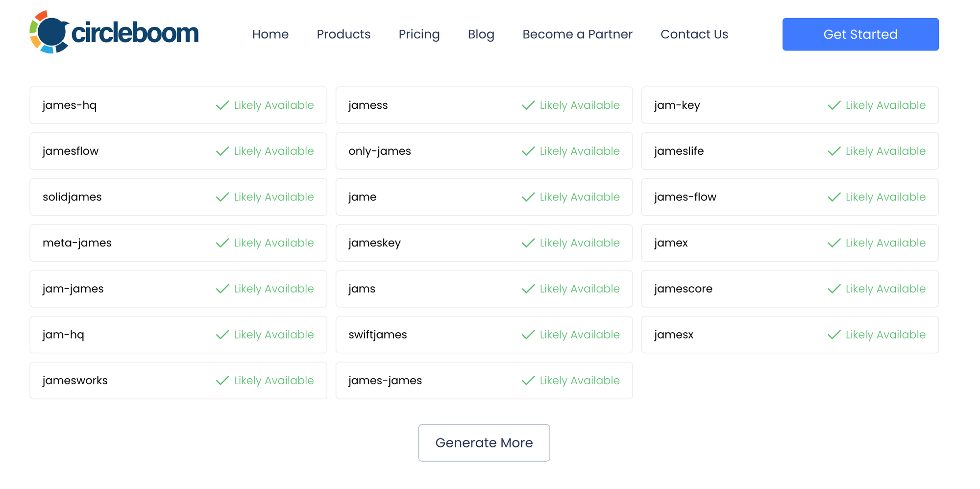The height and width of the screenshot is (489, 980).
Task: Click the green check next to jamesworks
Action: click(x=221, y=380)
